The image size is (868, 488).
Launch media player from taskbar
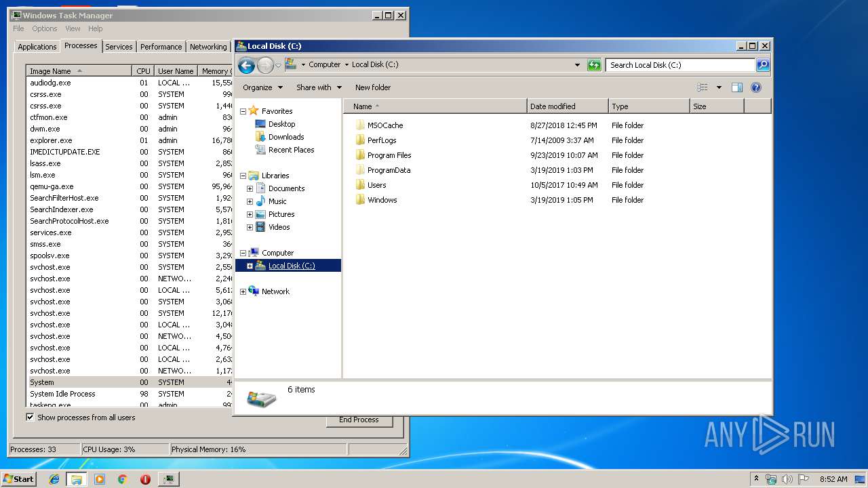pos(100,479)
